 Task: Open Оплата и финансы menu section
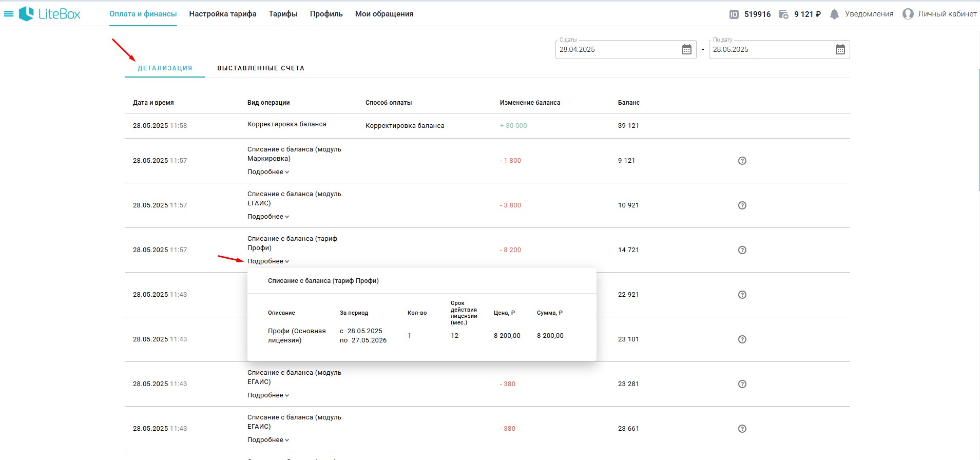coord(143,14)
